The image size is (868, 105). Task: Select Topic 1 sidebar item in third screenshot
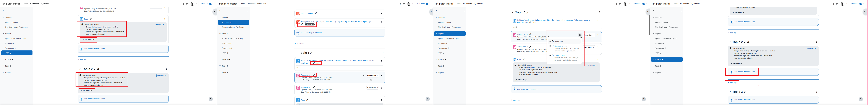click(450, 34)
